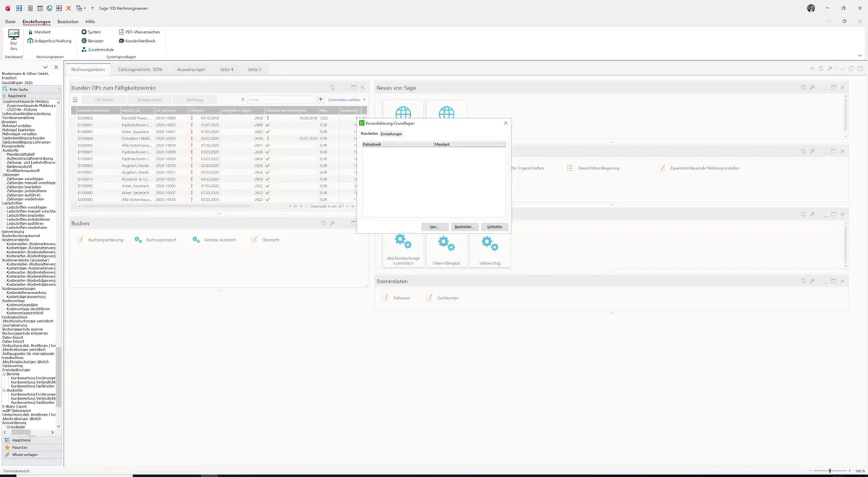Open the Datensätze wählen dropdown
Image resolution: width=868 pixels, height=477 pixels.
(x=346, y=100)
